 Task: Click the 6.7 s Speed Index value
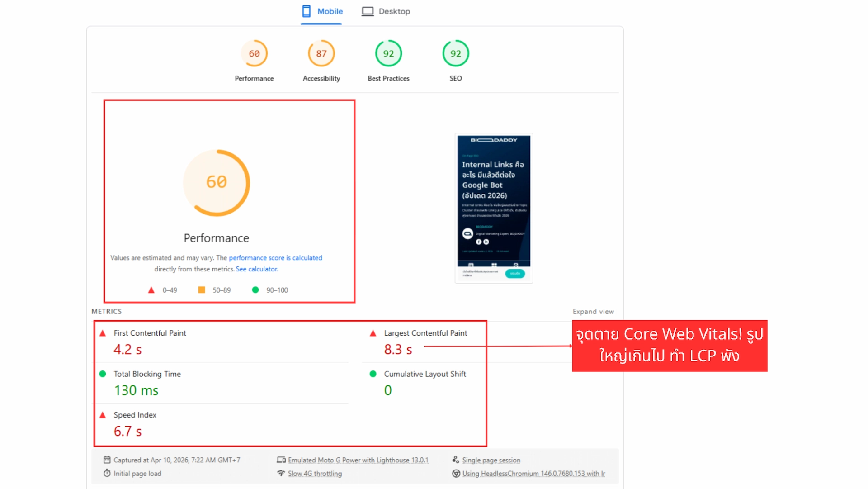click(127, 432)
